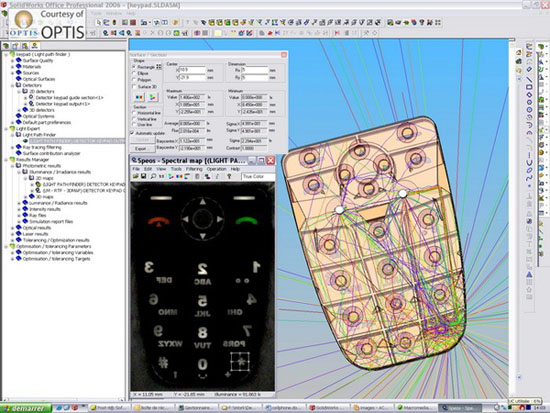Expand the Materials tree node
Screen dimensions: 550x413
(x=12, y=67)
